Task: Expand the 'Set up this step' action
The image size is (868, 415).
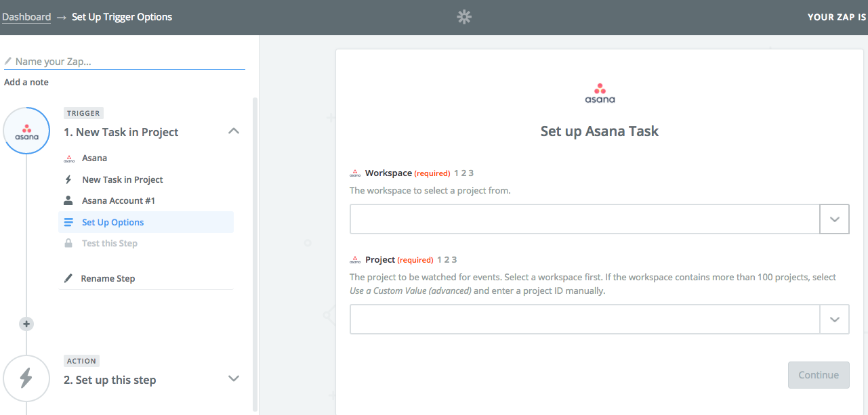Action: click(234, 378)
